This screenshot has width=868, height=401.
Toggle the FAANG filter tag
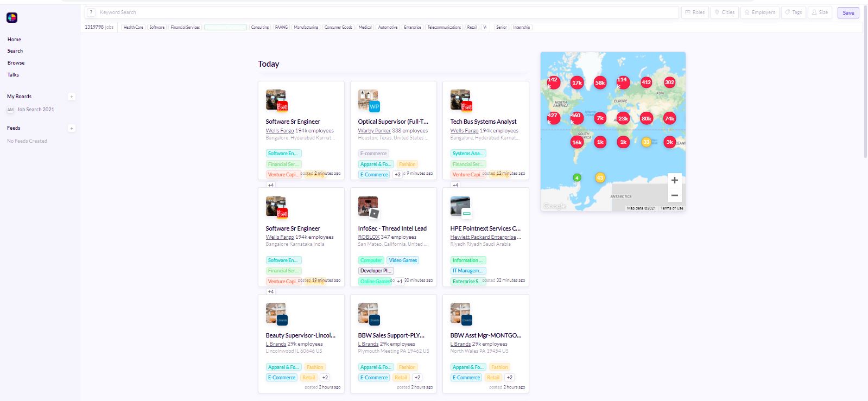[x=281, y=27]
